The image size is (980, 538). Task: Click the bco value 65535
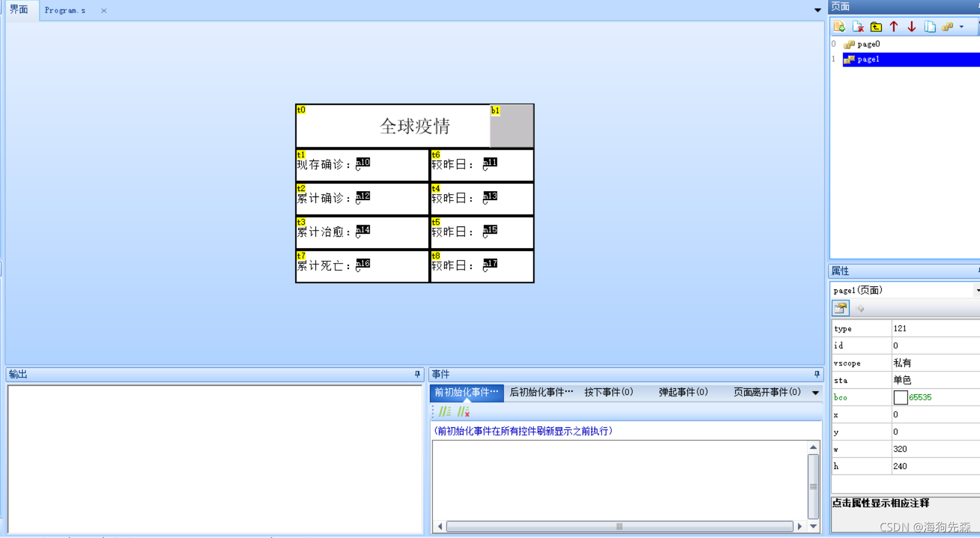click(920, 397)
